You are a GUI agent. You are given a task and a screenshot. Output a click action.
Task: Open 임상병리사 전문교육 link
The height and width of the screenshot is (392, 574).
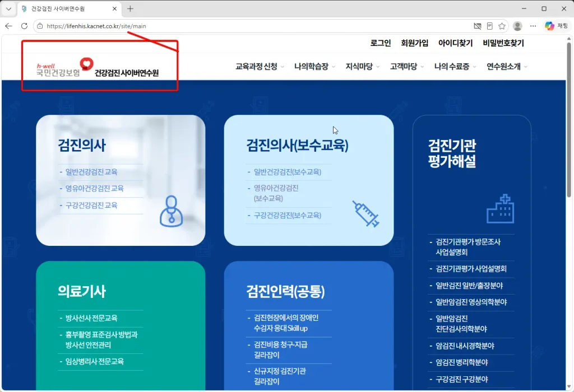click(x=94, y=362)
